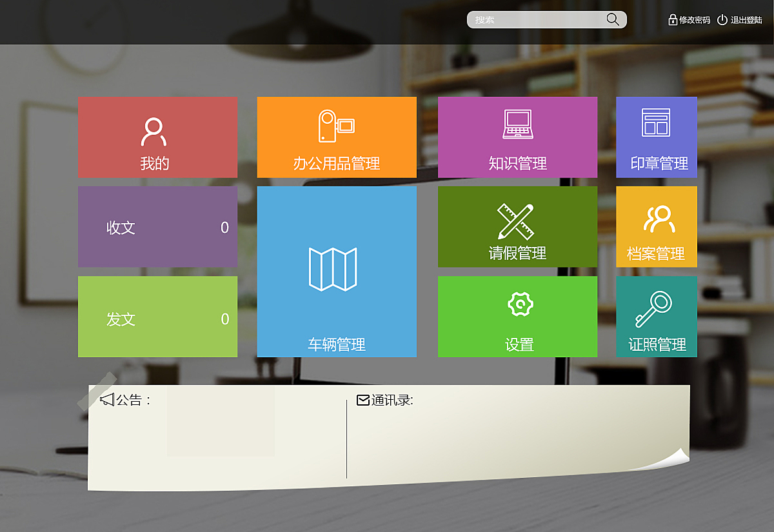Click the gear icon for 设置
The image size is (774, 532).
pyautogui.click(x=520, y=304)
